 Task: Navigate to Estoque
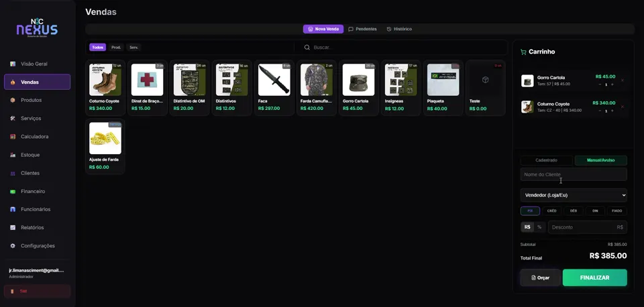coord(37,155)
